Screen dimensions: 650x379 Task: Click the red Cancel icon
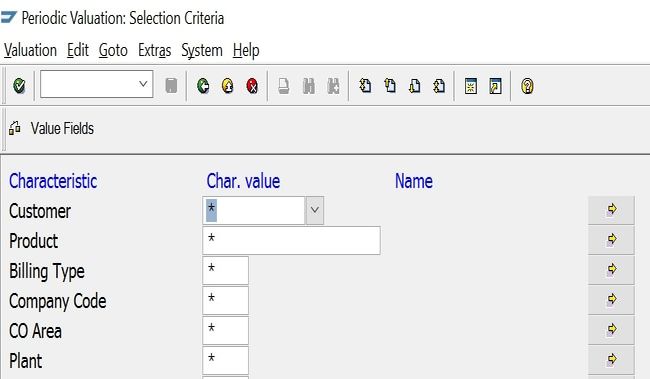click(x=252, y=86)
